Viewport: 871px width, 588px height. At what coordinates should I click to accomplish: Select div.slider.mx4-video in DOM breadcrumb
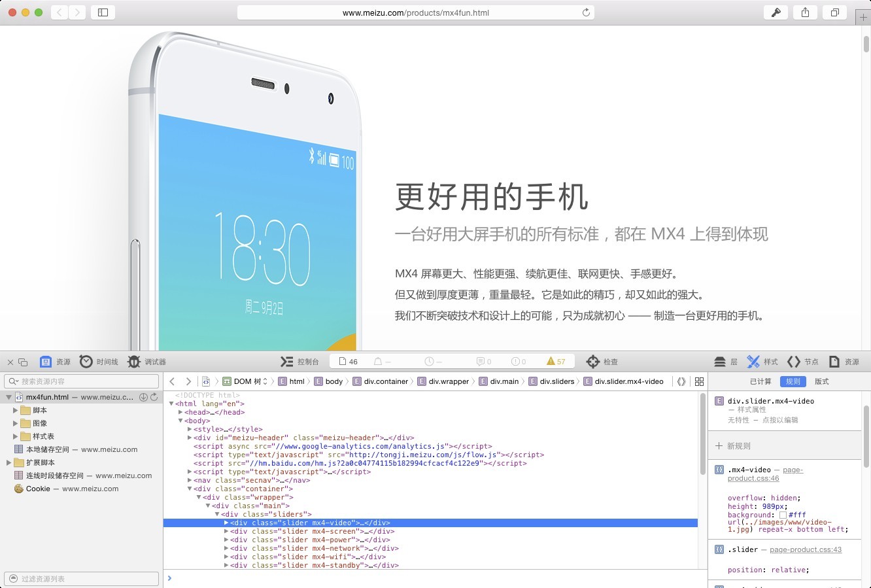[624, 381]
